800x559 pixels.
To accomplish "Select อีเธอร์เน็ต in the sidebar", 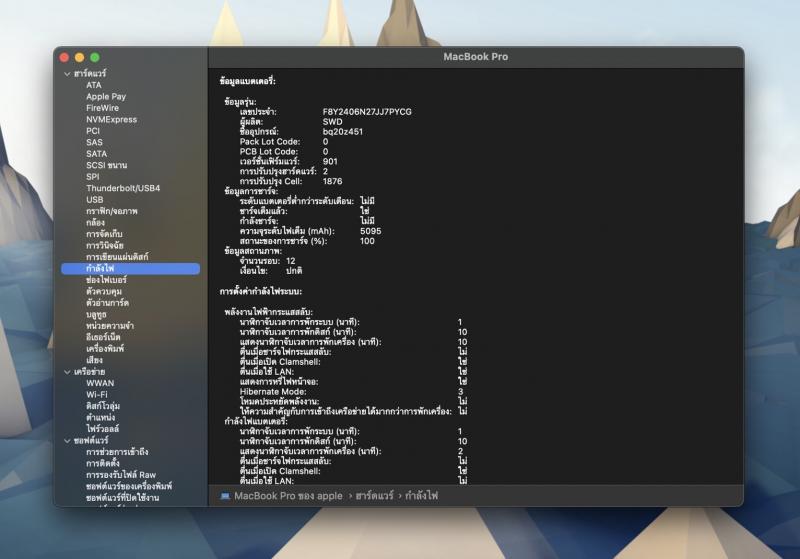I will 103,337.
